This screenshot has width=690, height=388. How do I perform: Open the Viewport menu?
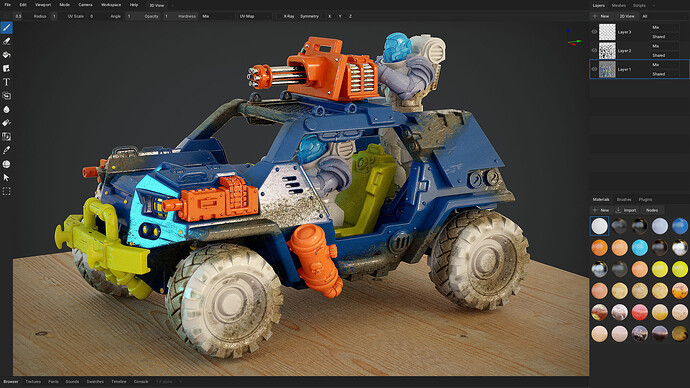[43, 5]
